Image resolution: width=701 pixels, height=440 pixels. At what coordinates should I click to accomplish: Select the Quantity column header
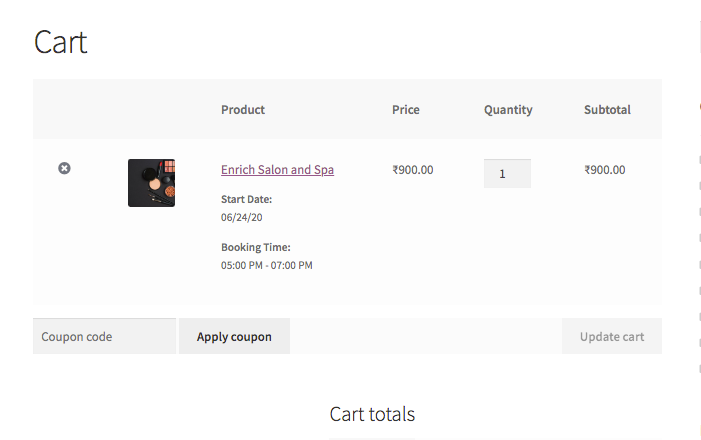pos(508,110)
